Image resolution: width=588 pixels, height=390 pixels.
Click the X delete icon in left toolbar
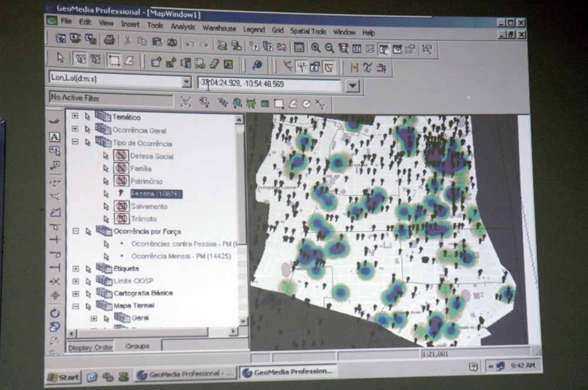(55, 281)
